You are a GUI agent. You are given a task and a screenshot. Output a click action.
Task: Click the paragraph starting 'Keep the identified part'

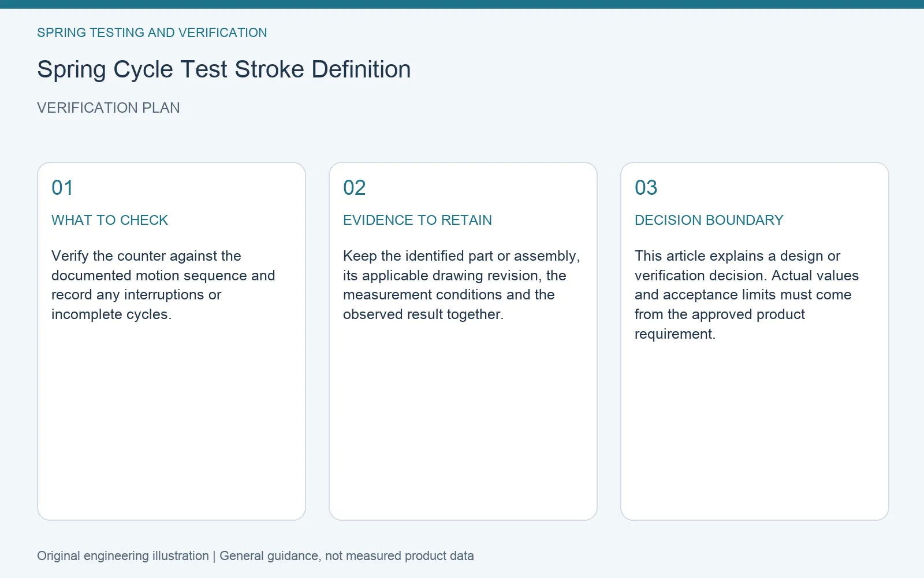tap(461, 285)
